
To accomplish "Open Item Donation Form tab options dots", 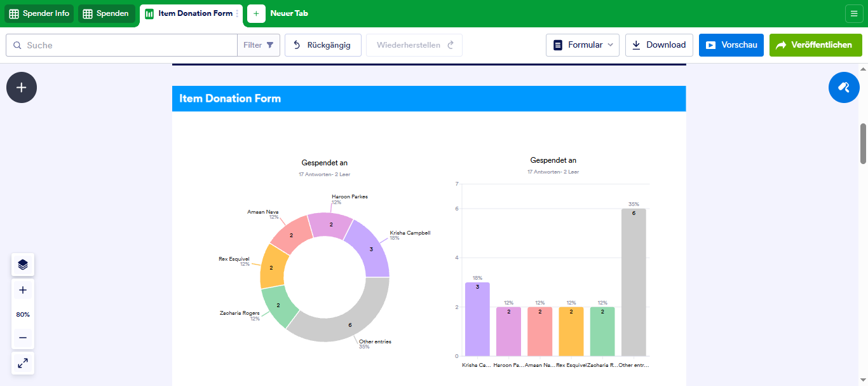I will pyautogui.click(x=238, y=13).
